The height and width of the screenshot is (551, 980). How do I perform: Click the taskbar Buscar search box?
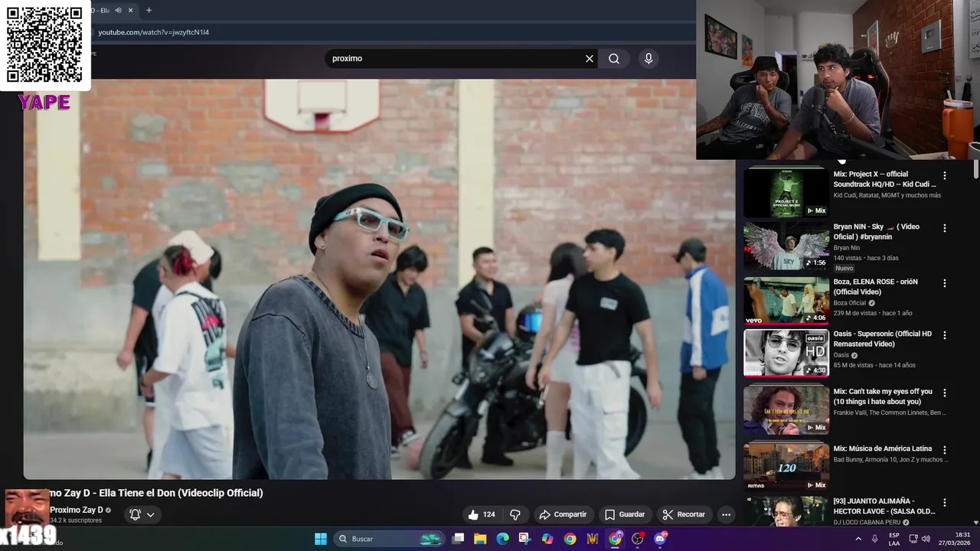(x=390, y=539)
